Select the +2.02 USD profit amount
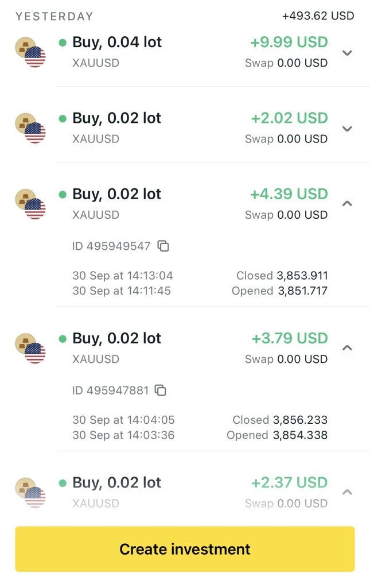The height and width of the screenshot is (588, 370). click(289, 118)
